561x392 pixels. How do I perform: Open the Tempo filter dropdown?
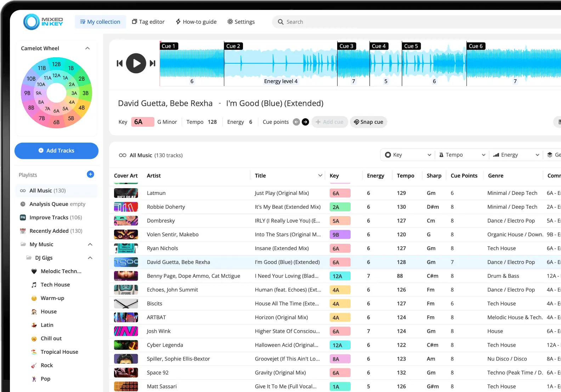tap(462, 155)
